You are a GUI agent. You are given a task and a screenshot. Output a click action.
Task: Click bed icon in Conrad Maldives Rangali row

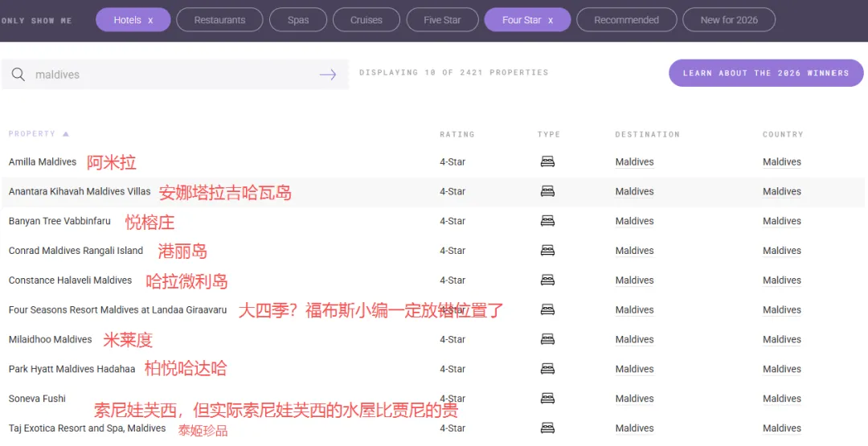tap(547, 251)
